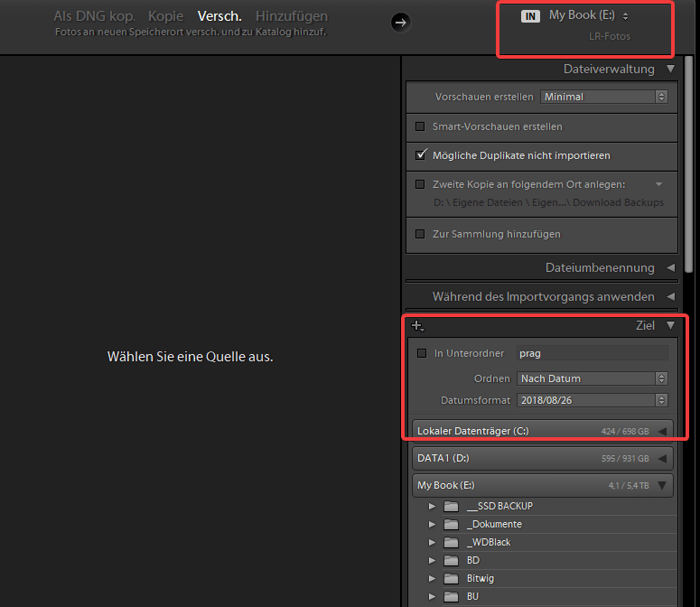Click the 'IN' destination badge icon
Screen dimensions: 700x607
coord(530,16)
